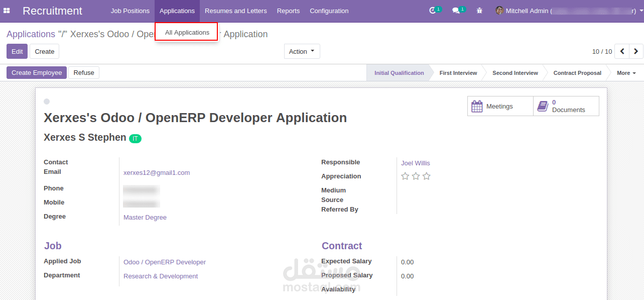Go to previous record arrow
Screen dimensions: 644x300
point(622,51)
